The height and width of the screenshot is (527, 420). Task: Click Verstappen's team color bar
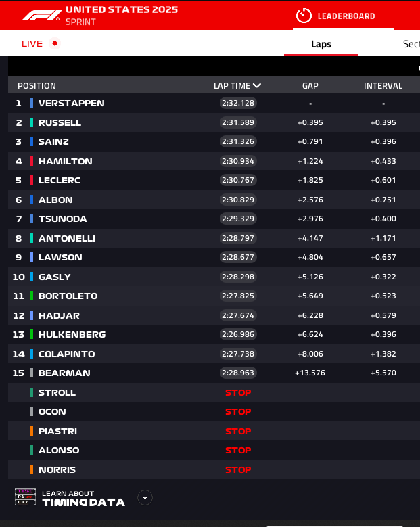[x=32, y=104]
